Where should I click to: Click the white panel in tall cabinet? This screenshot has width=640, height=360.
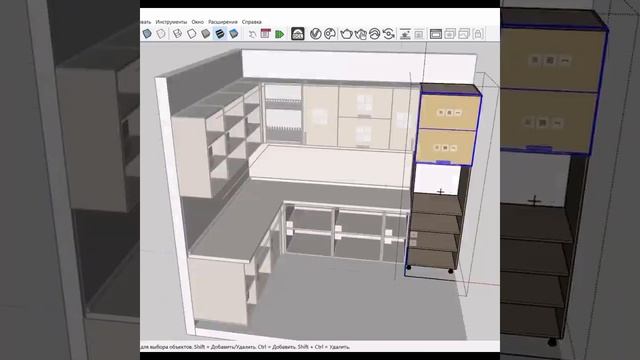pyautogui.click(x=437, y=180)
